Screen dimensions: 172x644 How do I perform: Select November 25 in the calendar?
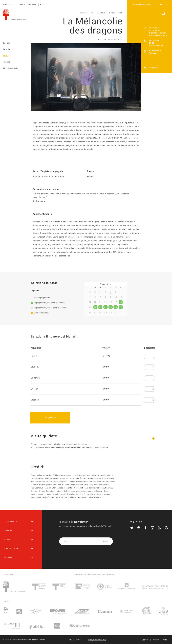click(x=121, y=307)
